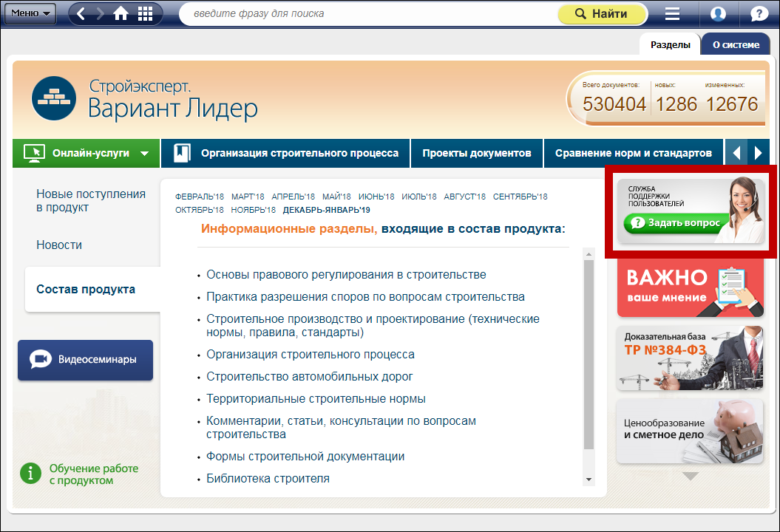Viewport: 780px width, 532px height.
Task: Click the help question mark icon
Action: point(759,14)
